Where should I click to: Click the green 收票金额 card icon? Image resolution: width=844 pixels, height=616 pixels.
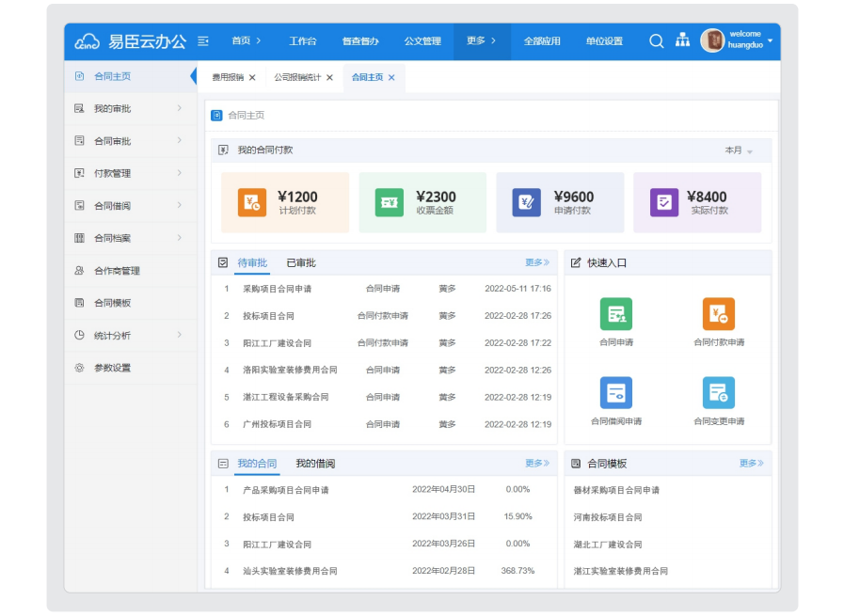point(390,202)
